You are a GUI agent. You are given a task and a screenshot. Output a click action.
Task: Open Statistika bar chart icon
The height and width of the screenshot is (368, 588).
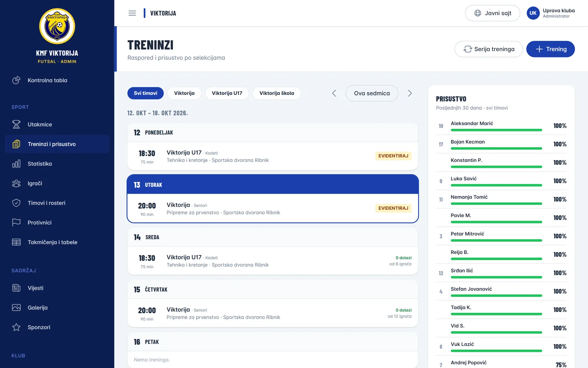point(16,164)
